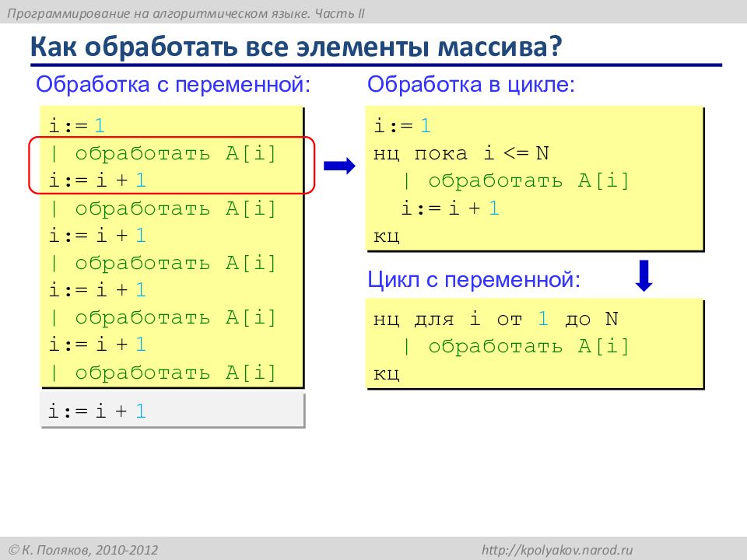Click the line "нц для i от 1 до N"
The image size is (747, 560).
point(496,319)
